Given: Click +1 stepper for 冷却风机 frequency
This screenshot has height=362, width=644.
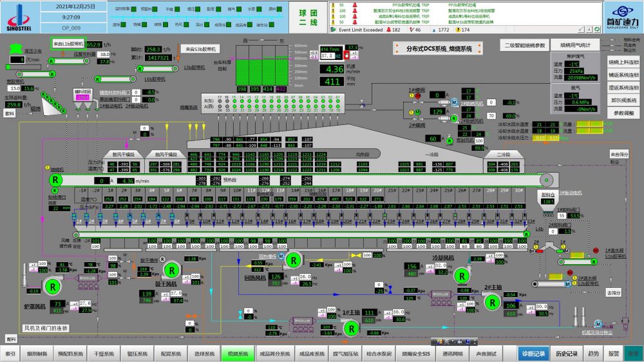Looking at the screenshot, I should pos(430,266).
